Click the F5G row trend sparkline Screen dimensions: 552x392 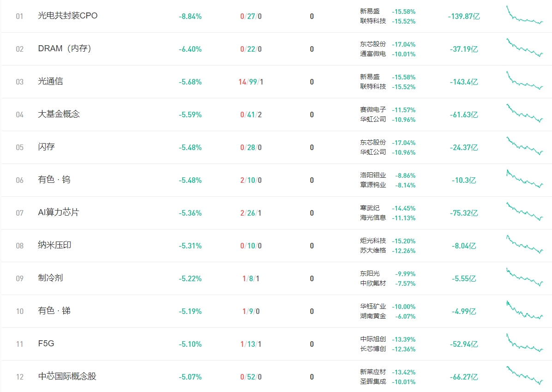click(524, 344)
